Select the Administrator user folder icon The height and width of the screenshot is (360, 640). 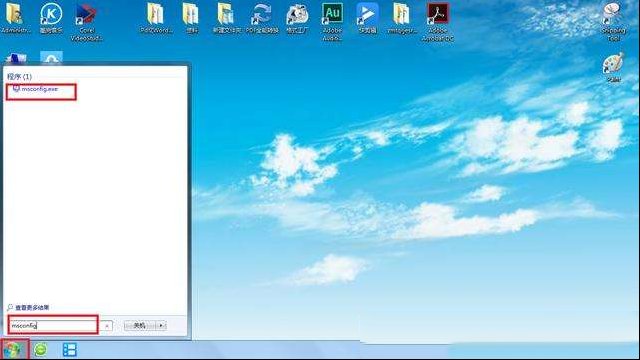coord(16,18)
